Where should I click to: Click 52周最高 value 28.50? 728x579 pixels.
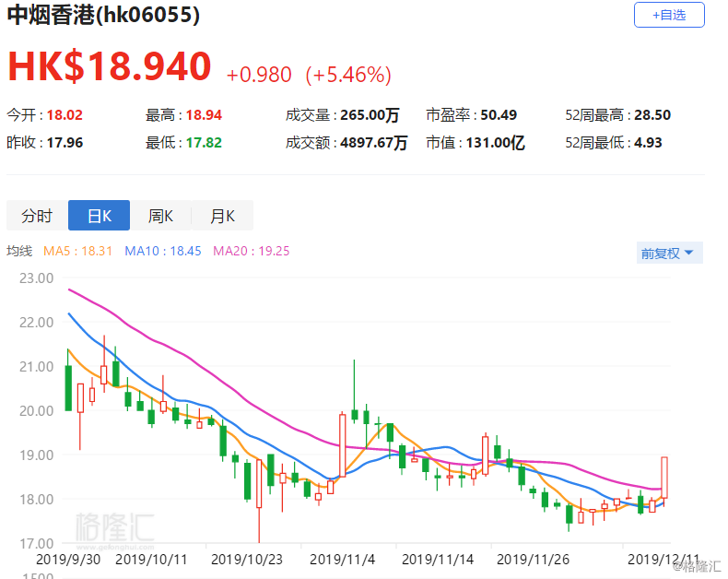coord(652,114)
